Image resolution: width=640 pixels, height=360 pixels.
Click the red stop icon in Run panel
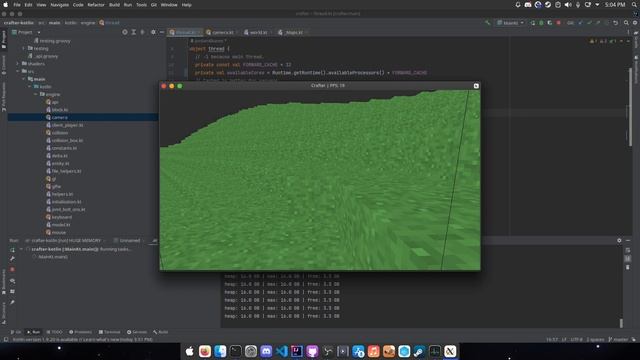coord(12,269)
